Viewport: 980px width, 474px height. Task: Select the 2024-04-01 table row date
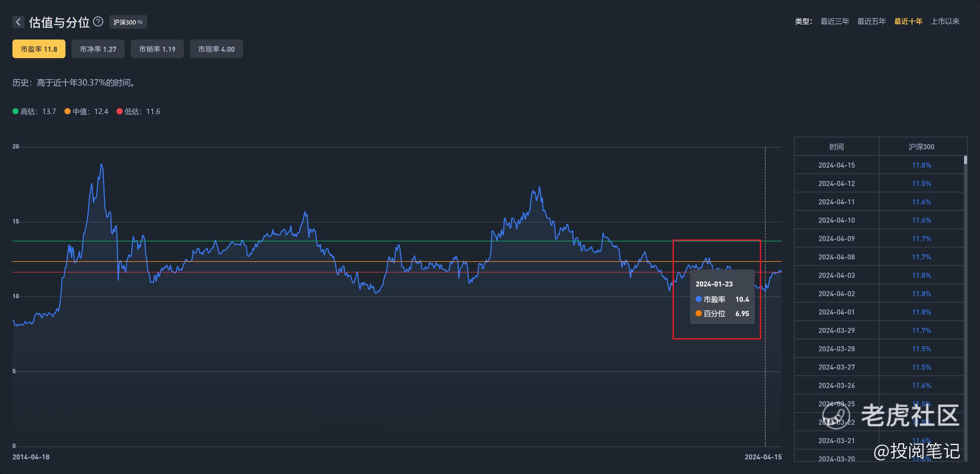[837, 312]
